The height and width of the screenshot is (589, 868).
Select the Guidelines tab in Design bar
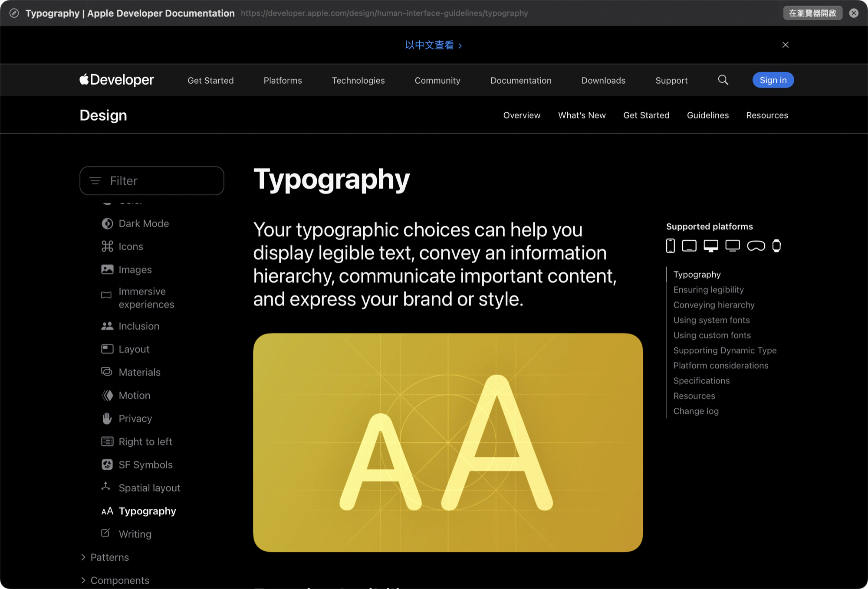click(x=708, y=115)
